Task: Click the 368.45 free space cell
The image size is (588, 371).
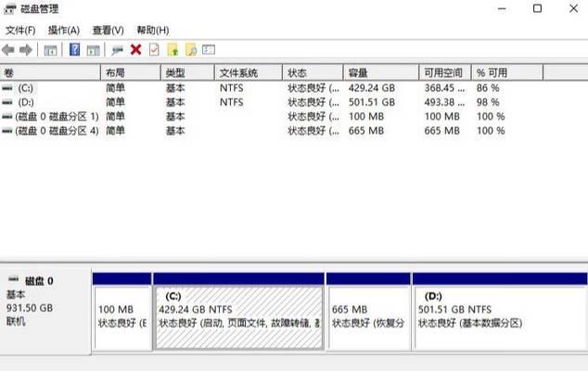Action: click(444, 88)
